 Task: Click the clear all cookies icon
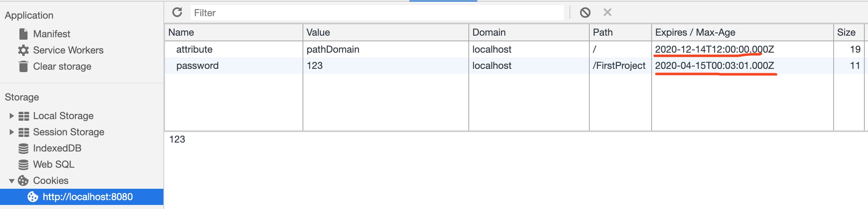585,13
